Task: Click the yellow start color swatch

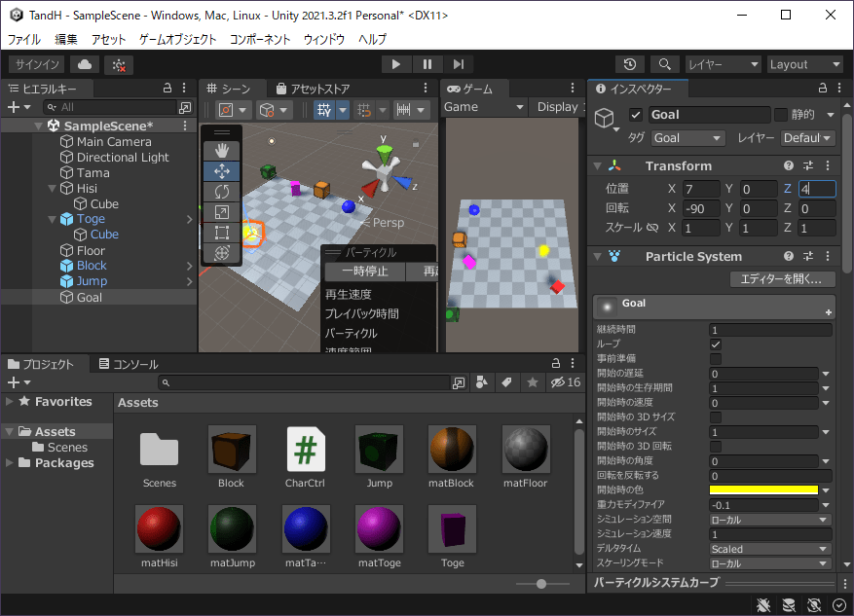Action: 762,490
